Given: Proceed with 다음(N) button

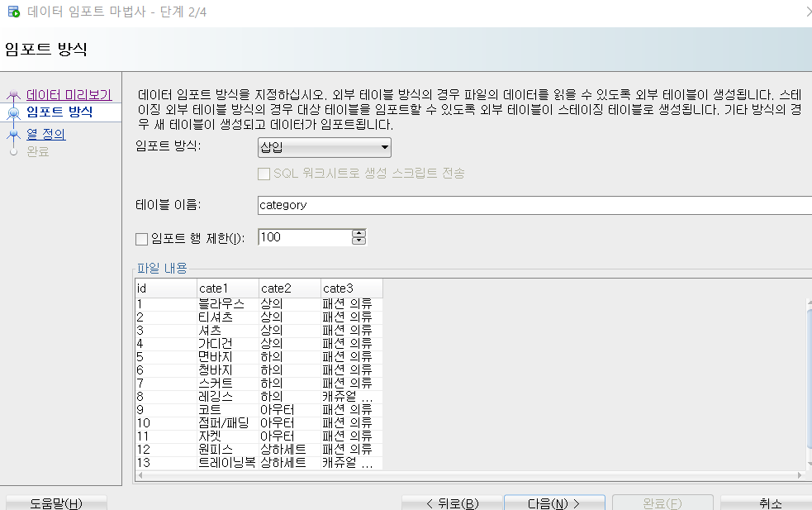Looking at the screenshot, I should click(x=554, y=503).
